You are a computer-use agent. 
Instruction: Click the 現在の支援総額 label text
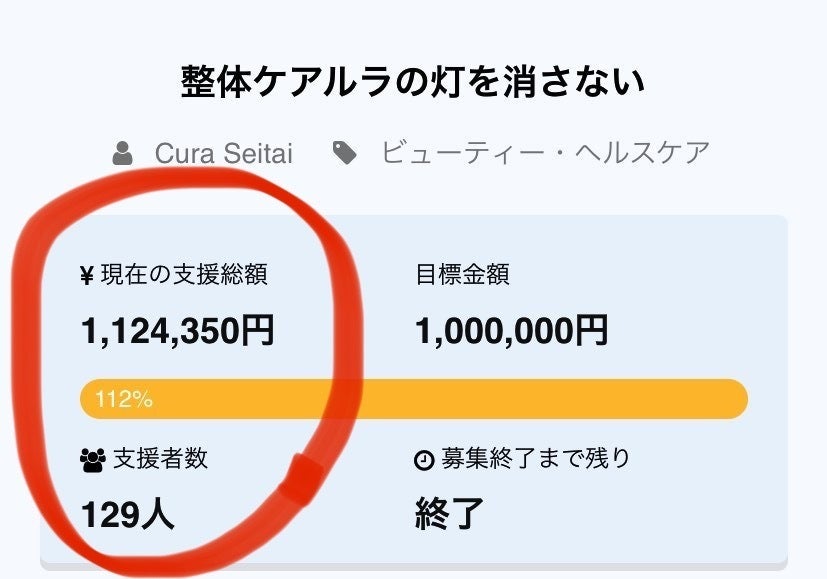click(x=184, y=275)
